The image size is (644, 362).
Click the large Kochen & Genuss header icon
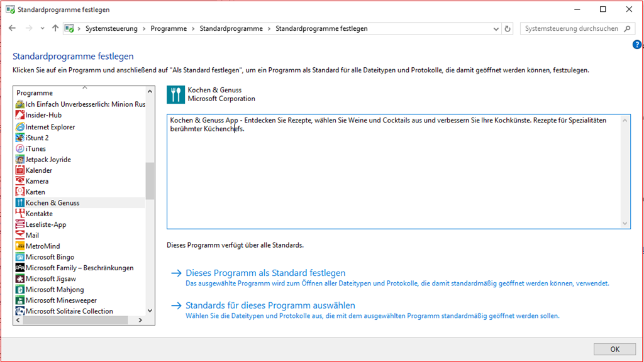[176, 94]
